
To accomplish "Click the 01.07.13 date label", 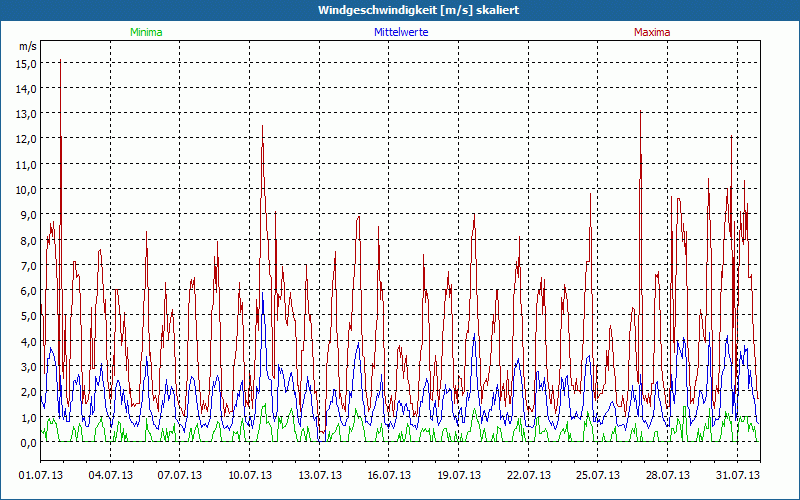I will point(41,475).
